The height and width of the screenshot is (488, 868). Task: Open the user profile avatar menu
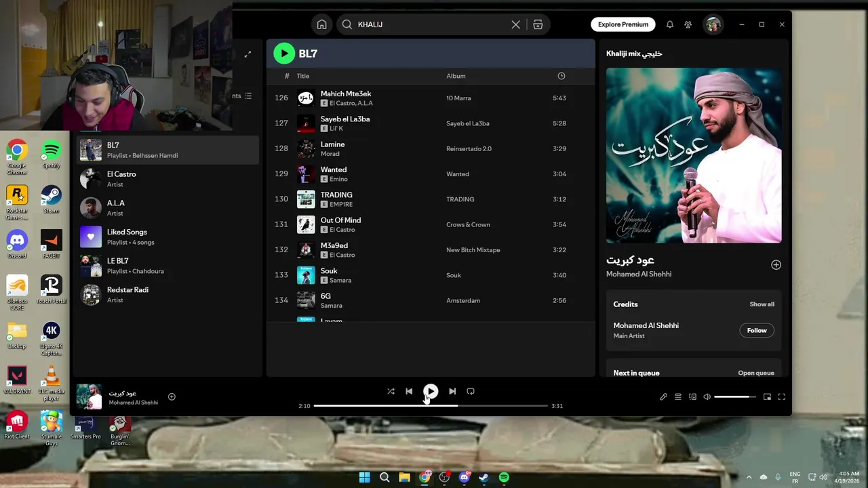[713, 24]
